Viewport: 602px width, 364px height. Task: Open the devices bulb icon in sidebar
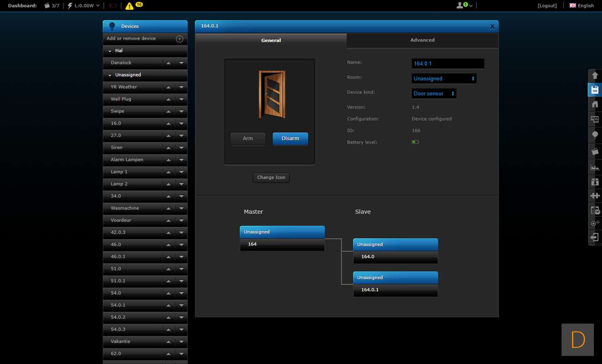pos(595,135)
